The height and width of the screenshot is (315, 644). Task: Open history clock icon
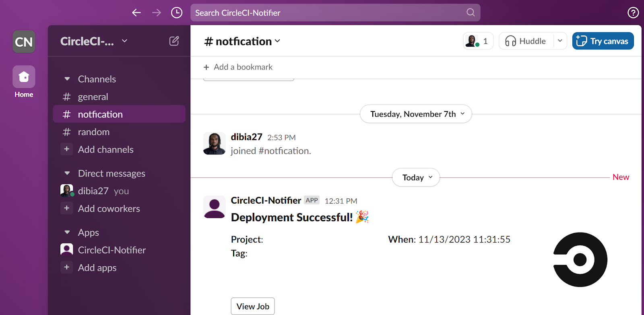coord(177,12)
